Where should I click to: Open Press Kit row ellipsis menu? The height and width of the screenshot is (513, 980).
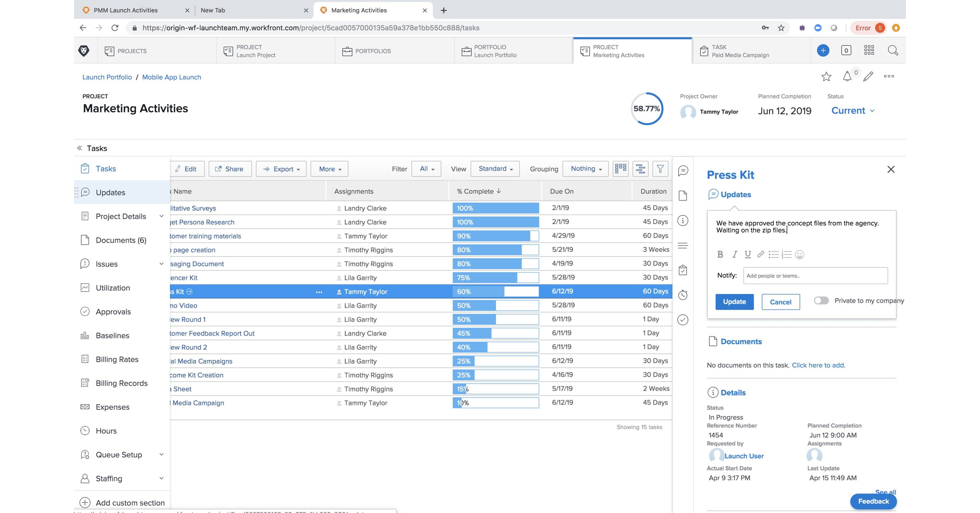[x=319, y=292]
